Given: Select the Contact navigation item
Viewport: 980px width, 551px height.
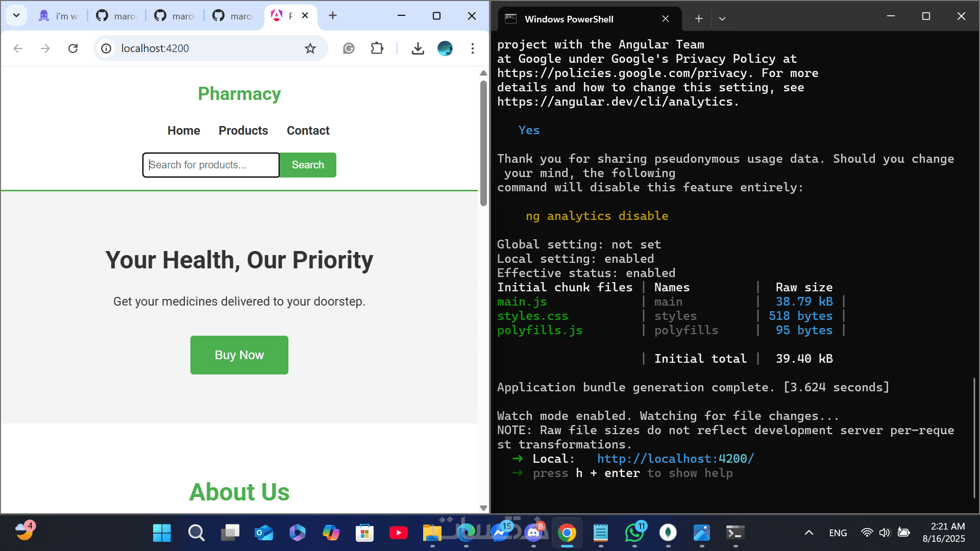Looking at the screenshot, I should click(308, 131).
